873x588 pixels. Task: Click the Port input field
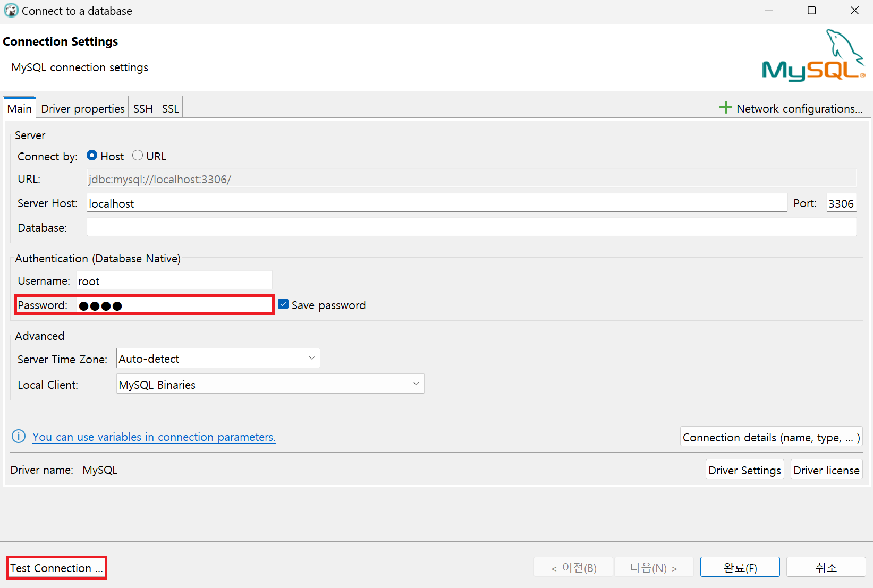coord(841,203)
